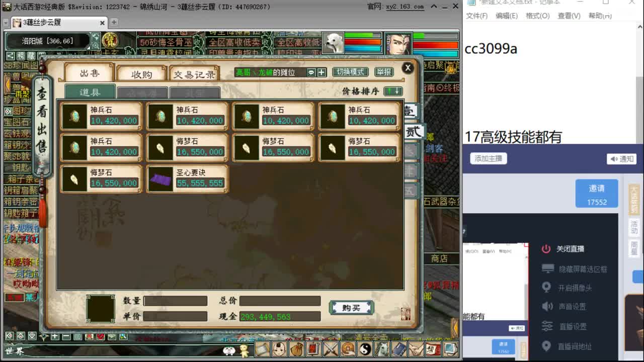Screen dimensions: 644x362
Task: Click the 洛阳城 location label
Action: click(x=48, y=41)
